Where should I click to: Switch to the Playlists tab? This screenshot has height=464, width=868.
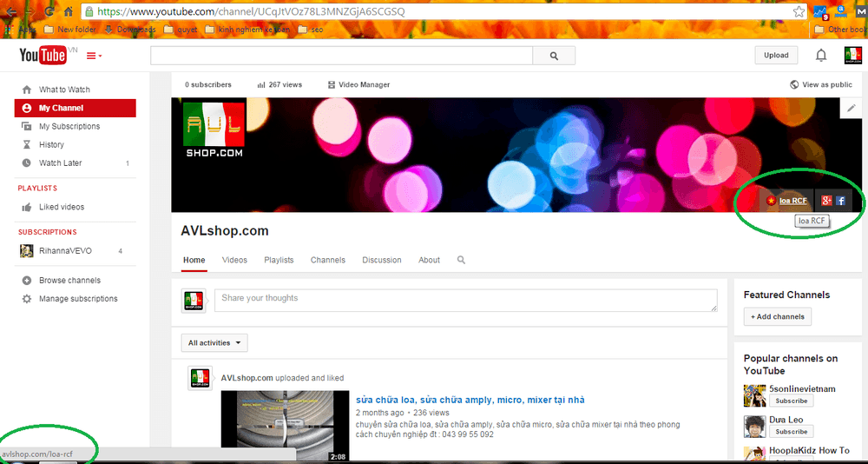coord(279,260)
